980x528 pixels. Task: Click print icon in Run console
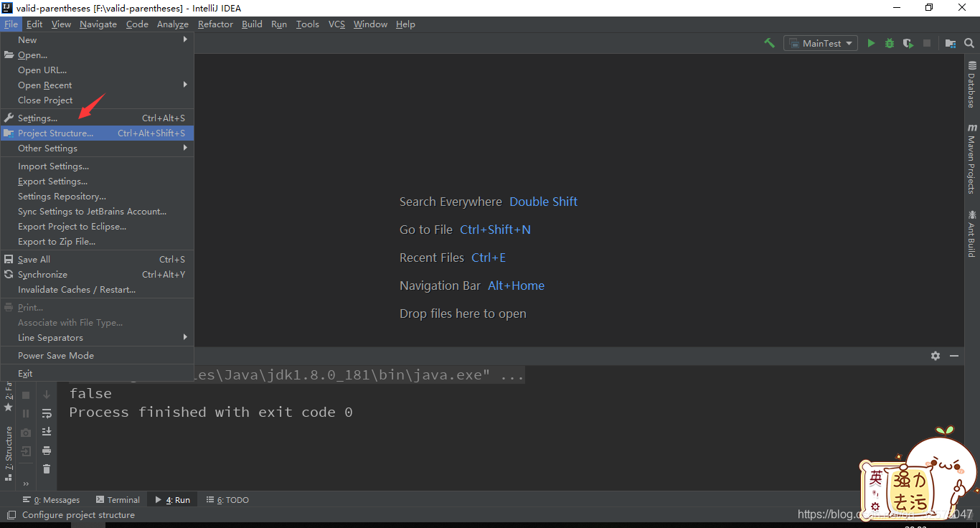pyautogui.click(x=47, y=451)
